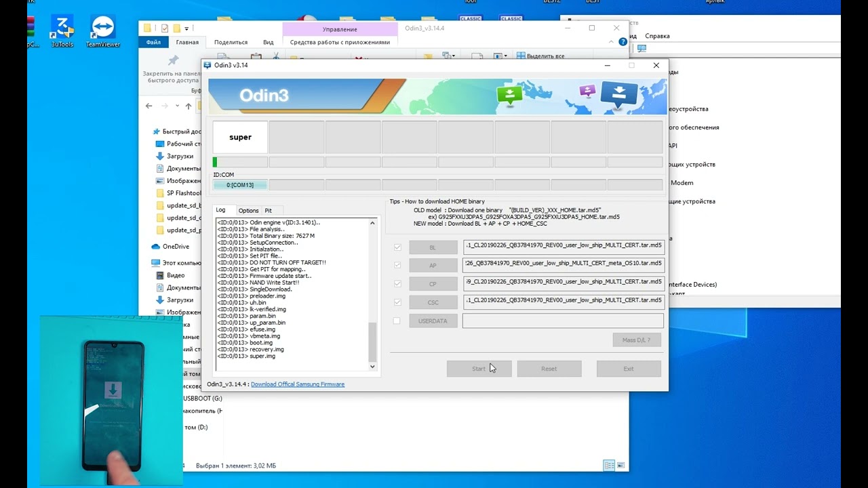Screen dimensions: 868x488
Task: Click the BL file button
Action: click(433, 247)
